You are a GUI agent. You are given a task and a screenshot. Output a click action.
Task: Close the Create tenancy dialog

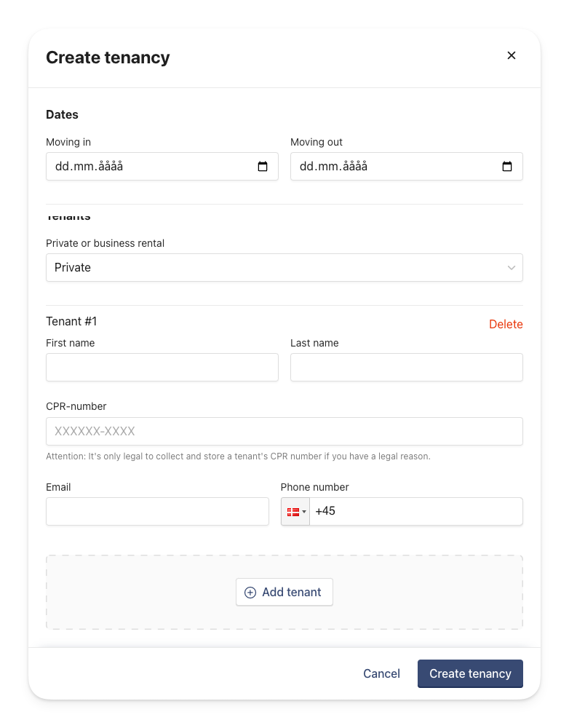512,55
